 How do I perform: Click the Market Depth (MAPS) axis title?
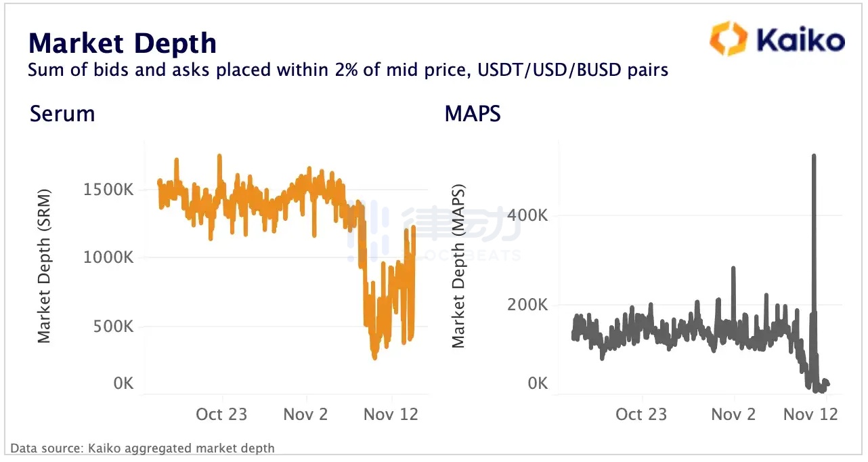(x=458, y=265)
